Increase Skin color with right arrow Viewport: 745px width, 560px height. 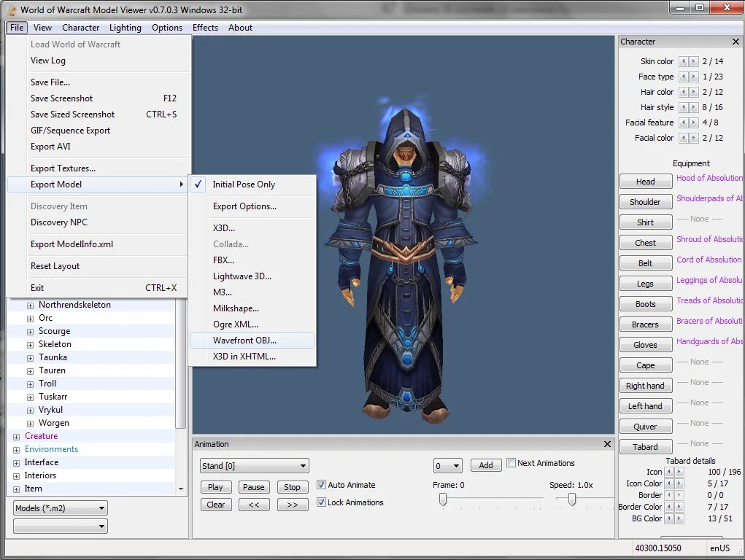click(694, 61)
